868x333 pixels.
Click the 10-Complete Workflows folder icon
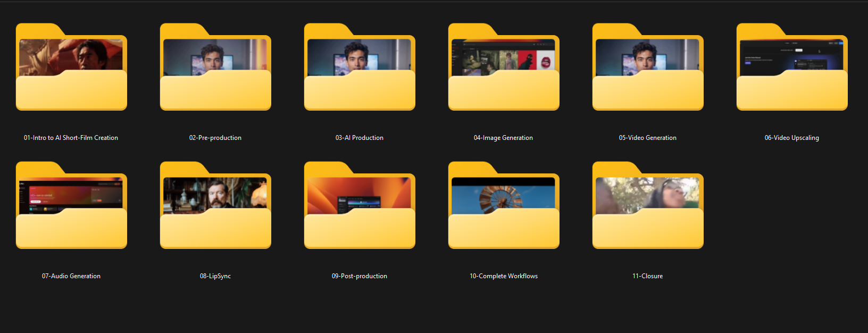pyautogui.click(x=504, y=206)
